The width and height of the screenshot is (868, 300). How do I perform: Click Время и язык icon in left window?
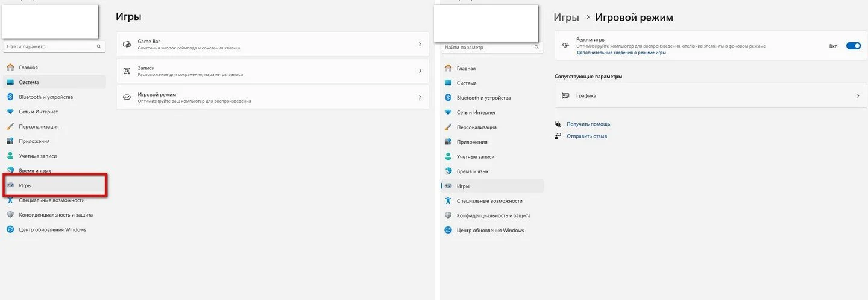(10, 171)
